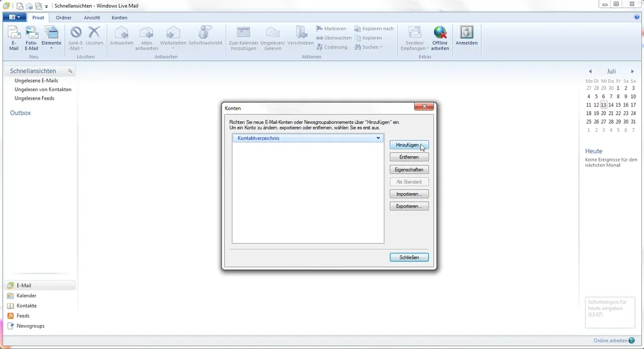
Task: Select Ungelesene E-Mails view
Action: [36, 81]
